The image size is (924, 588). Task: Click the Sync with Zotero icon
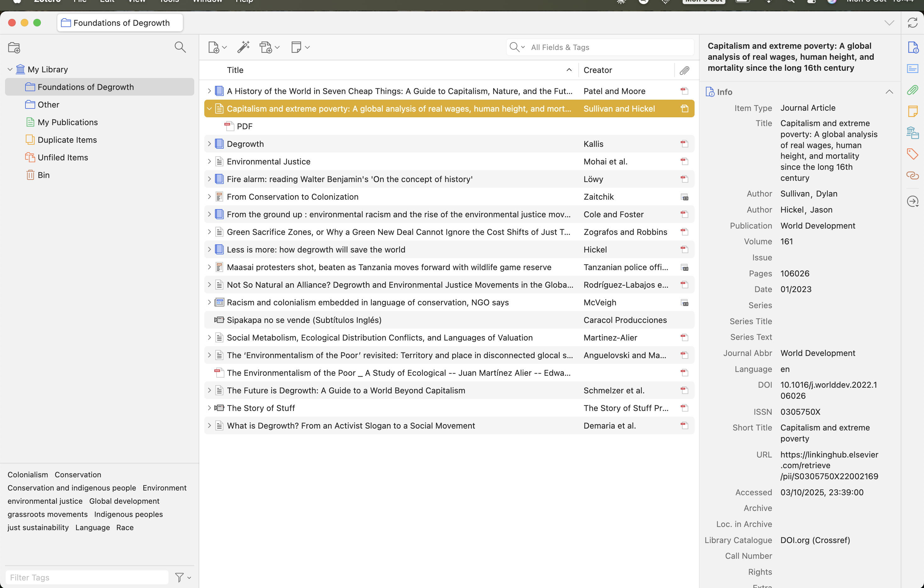[912, 23]
